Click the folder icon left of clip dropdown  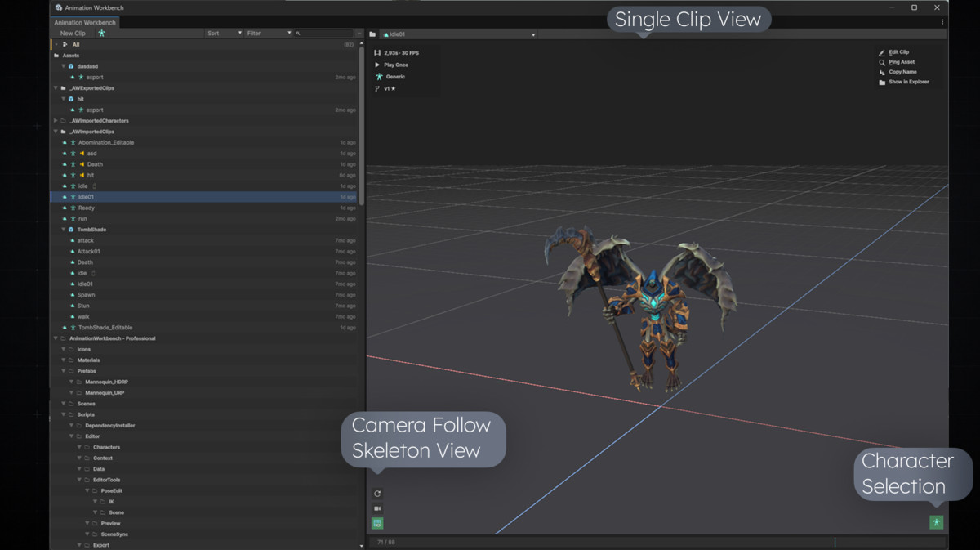coord(372,34)
